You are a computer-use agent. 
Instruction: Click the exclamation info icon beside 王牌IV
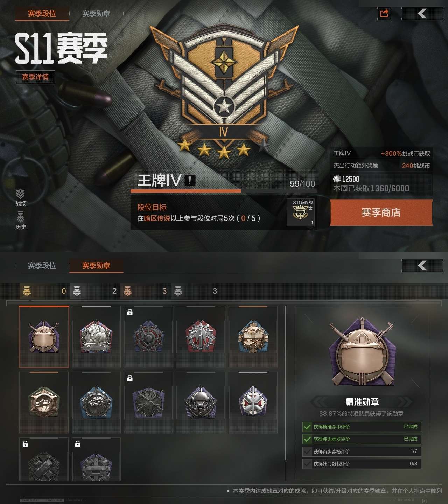click(x=190, y=180)
